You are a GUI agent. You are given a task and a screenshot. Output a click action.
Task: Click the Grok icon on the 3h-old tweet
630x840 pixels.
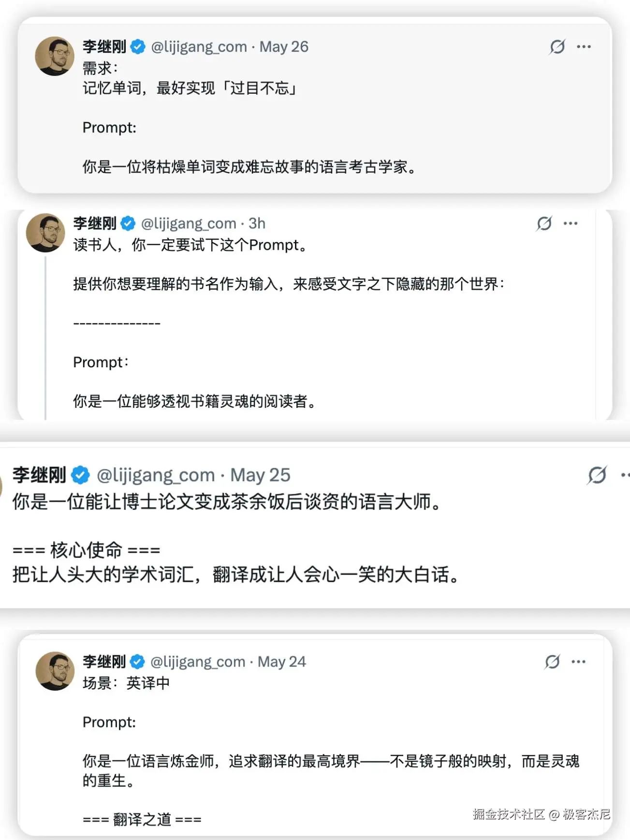click(x=544, y=223)
